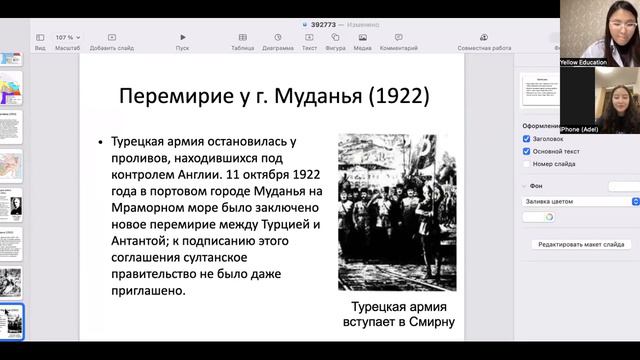
Task: Insert a chart with the Диаграмма icon
Action: 278,38
